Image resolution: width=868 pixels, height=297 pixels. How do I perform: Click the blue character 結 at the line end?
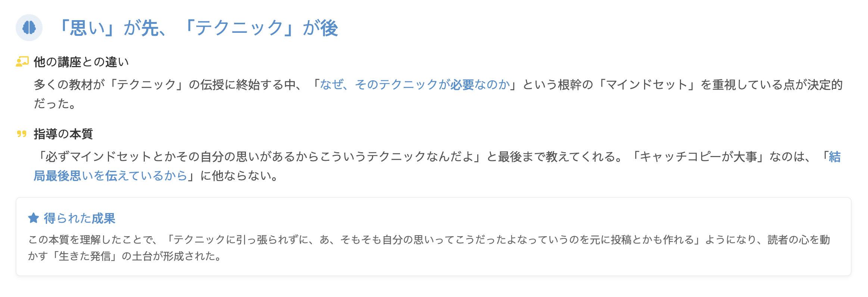click(835, 157)
